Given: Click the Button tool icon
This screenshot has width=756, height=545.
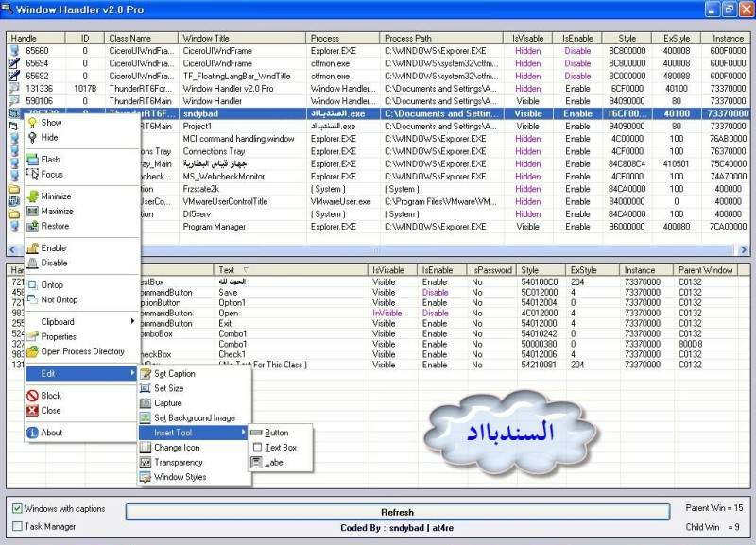Looking at the screenshot, I should [x=256, y=433].
